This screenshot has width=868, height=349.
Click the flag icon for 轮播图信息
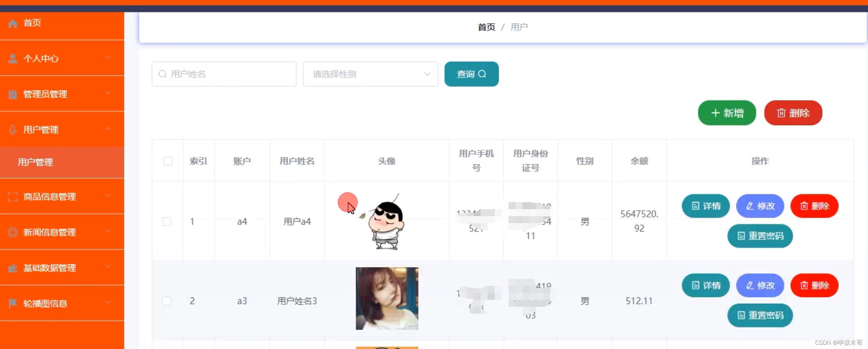13,304
